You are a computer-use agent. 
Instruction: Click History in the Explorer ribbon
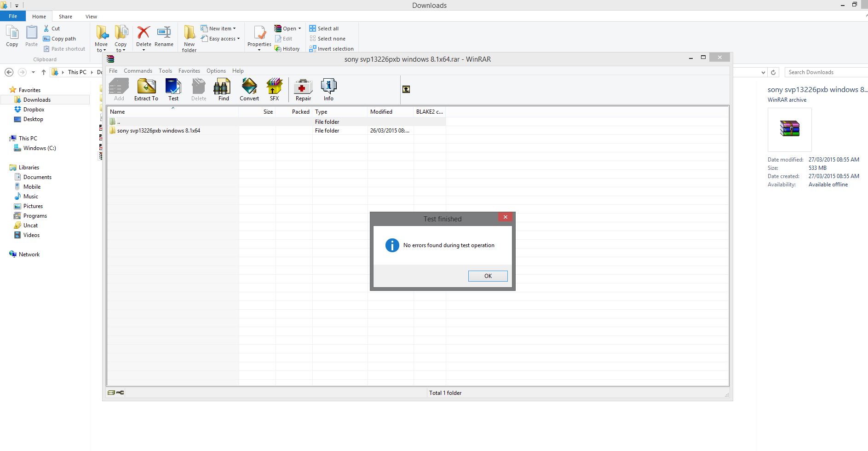click(x=287, y=49)
